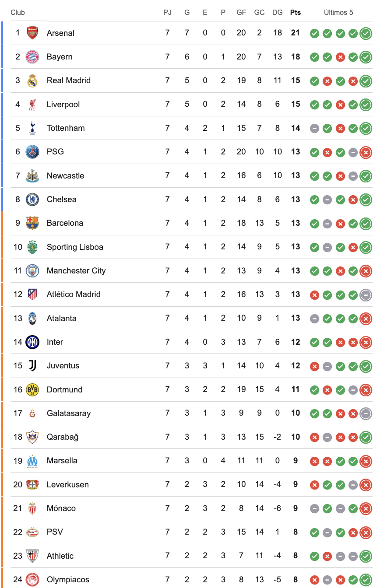Click the Barcelona club crest
This screenshot has width=387, height=588.
(32, 223)
